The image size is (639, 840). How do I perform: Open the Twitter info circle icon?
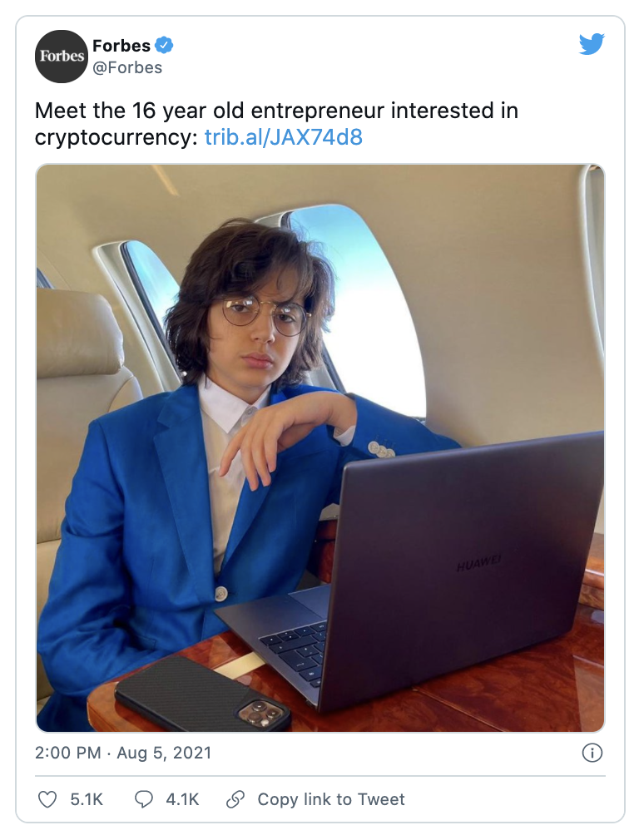(592, 753)
